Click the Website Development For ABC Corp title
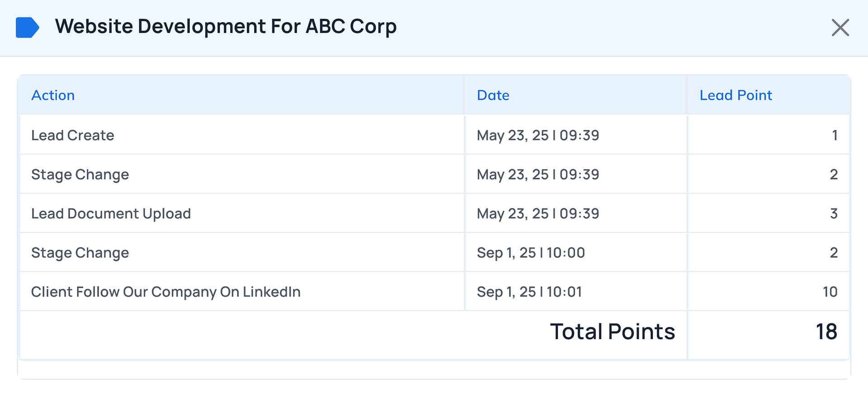Image resolution: width=868 pixels, height=413 pixels. (226, 26)
